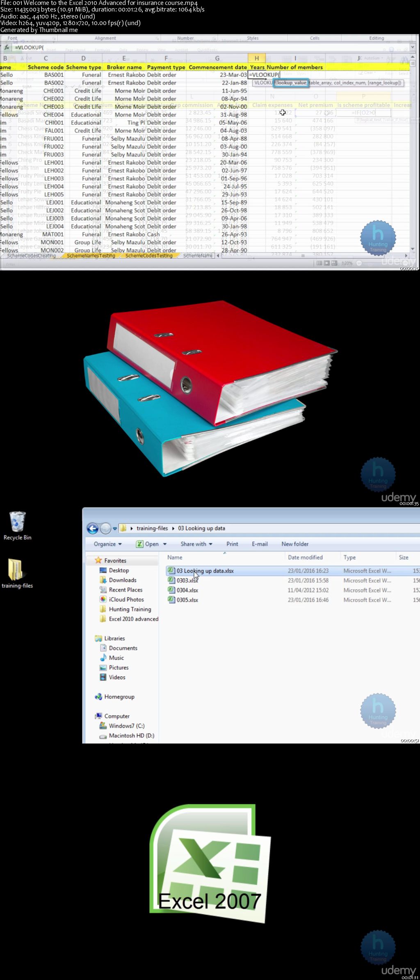Click the Computer icon in the sidebar
Viewport: 420px width, 980px height.
(98, 716)
